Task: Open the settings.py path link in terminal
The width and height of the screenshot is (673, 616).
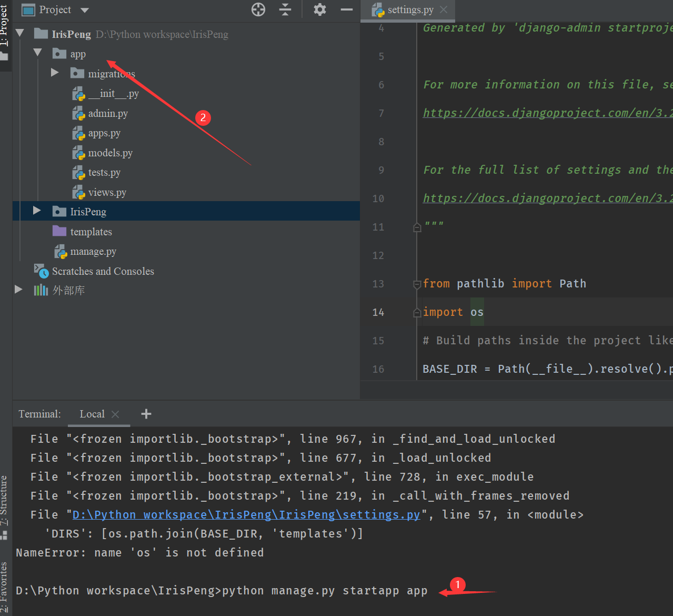Action: 246,514
